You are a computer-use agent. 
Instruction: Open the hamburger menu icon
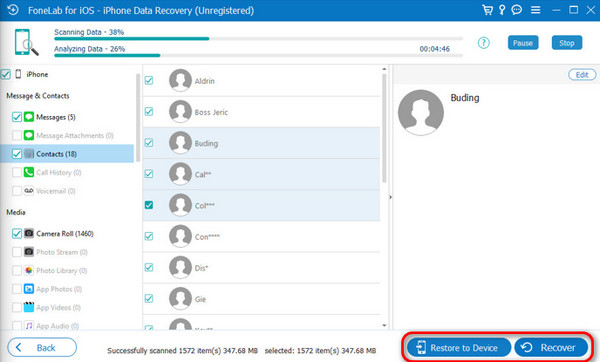(536, 10)
